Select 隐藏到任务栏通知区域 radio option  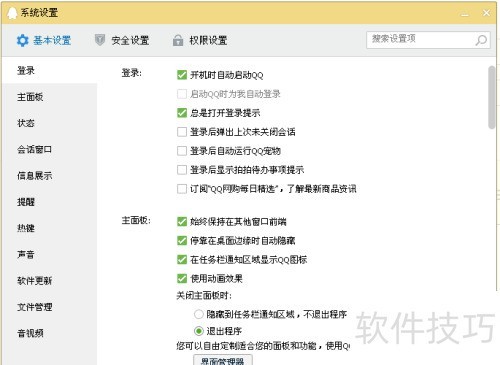[199, 314]
